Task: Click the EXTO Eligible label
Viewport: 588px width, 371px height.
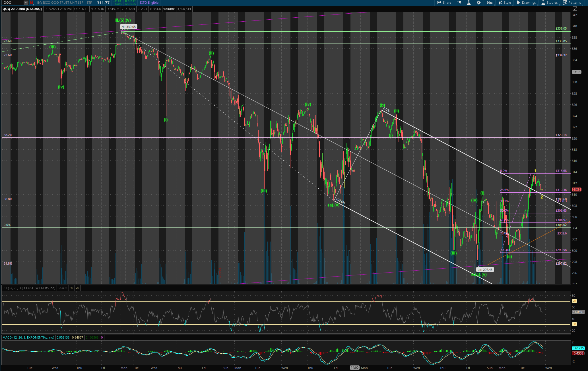Action: click(x=149, y=3)
